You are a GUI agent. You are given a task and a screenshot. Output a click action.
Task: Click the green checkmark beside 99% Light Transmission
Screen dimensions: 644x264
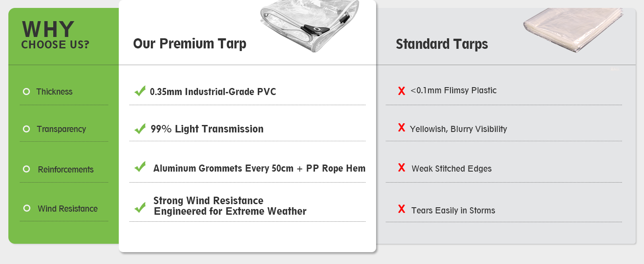pos(140,128)
